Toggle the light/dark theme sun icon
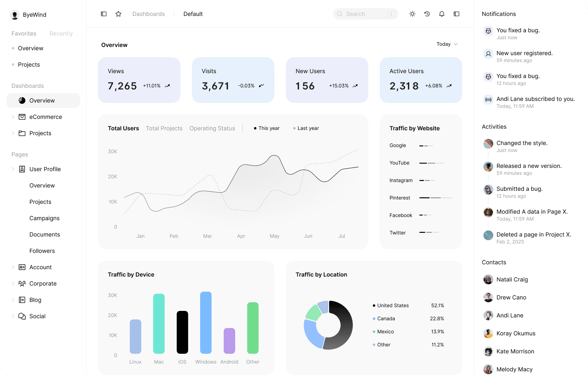The height and width of the screenshot is (375, 588). pos(412,13)
